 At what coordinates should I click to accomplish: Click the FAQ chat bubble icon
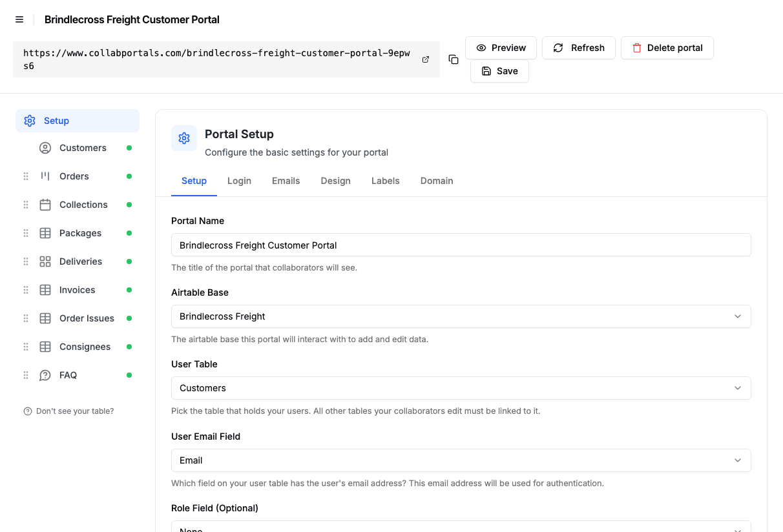45,375
